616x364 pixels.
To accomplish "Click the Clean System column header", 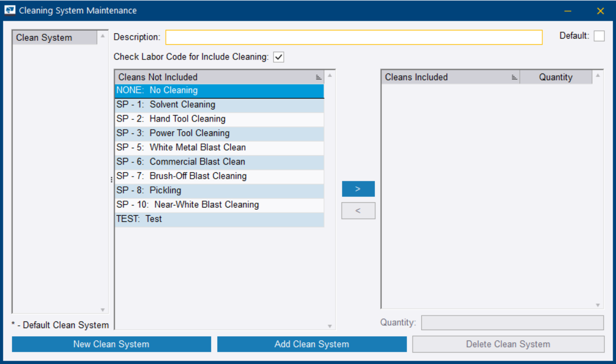I will [x=55, y=38].
